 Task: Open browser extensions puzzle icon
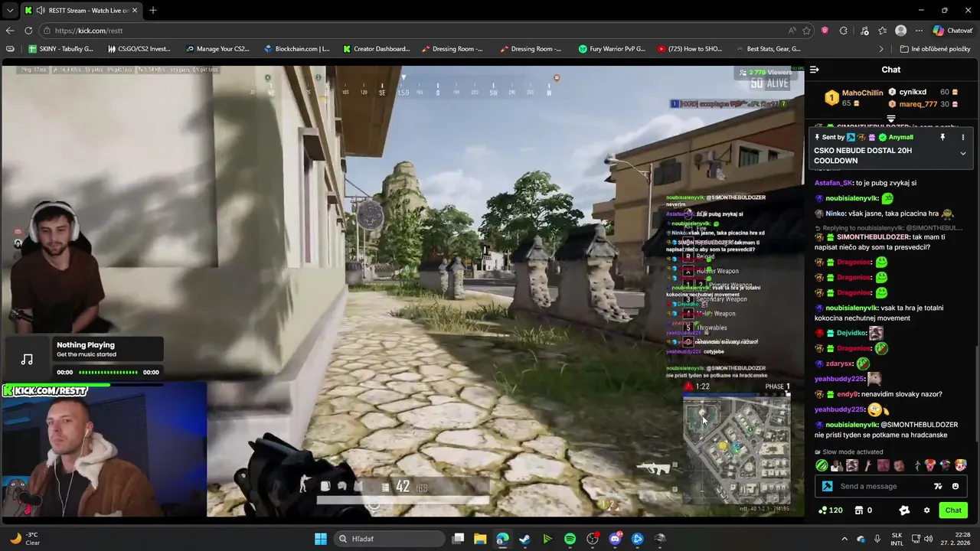click(843, 31)
